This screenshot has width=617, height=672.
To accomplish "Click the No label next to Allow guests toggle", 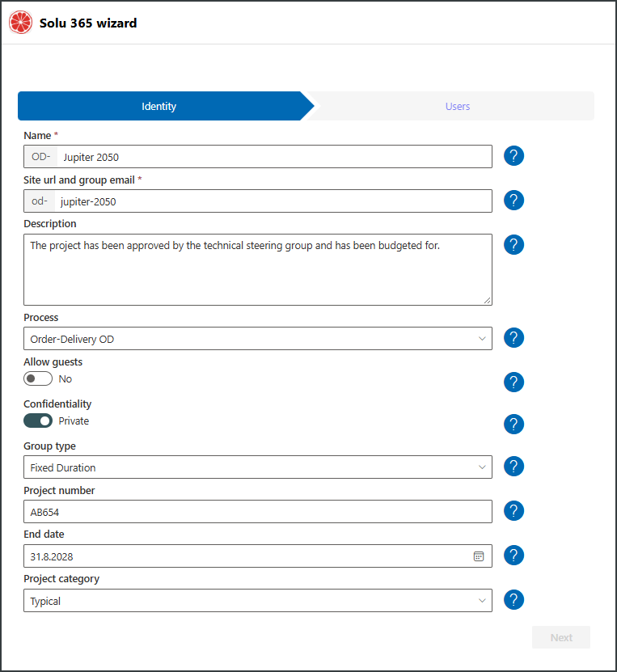I will [x=66, y=378].
